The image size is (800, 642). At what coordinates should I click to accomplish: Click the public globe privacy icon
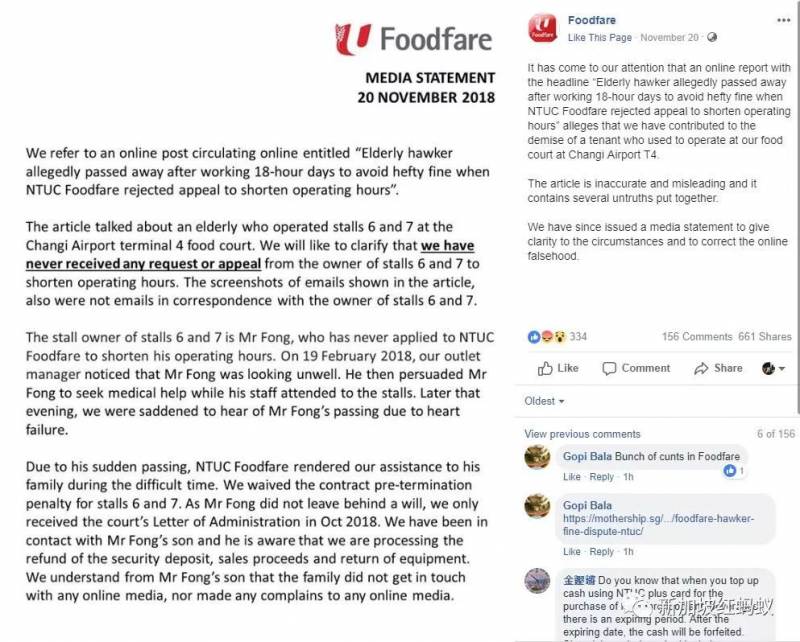tap(711, 38)
